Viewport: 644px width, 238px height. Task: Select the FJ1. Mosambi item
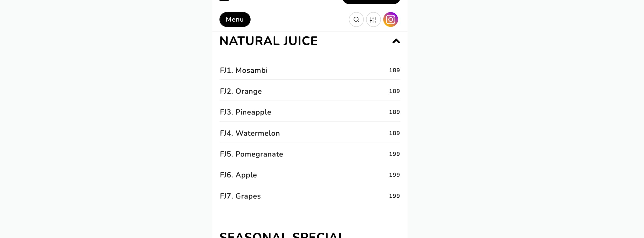pyautogui.click(x=244, y=71)
